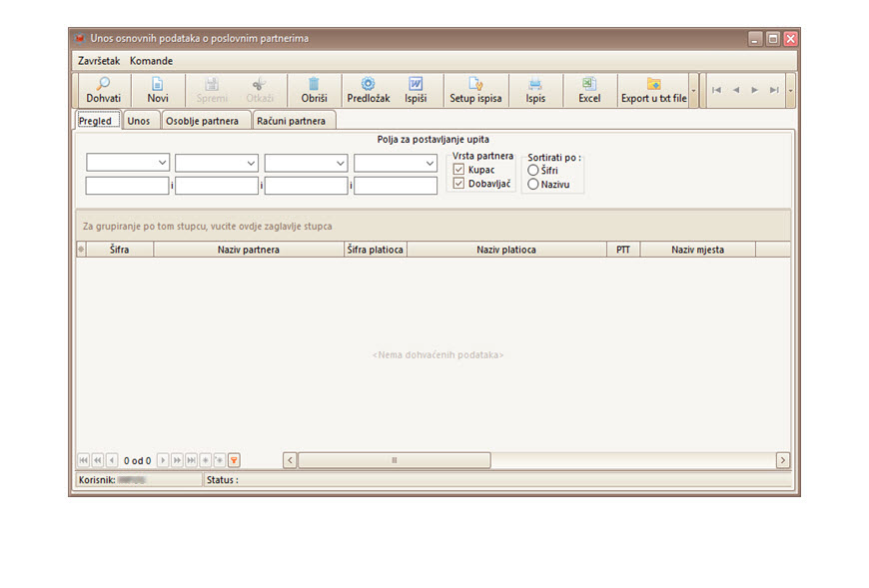This screenshot has height=588, width=869.
Task: Click the Dohvati magnifier toolbar icon
Action: [x=103, y=84]
